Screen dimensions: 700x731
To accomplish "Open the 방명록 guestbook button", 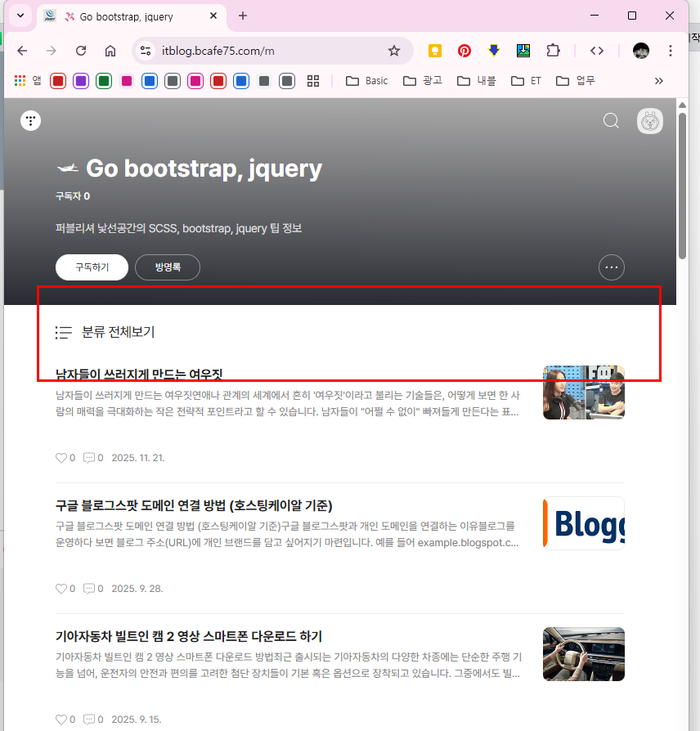I will [168, 267].
